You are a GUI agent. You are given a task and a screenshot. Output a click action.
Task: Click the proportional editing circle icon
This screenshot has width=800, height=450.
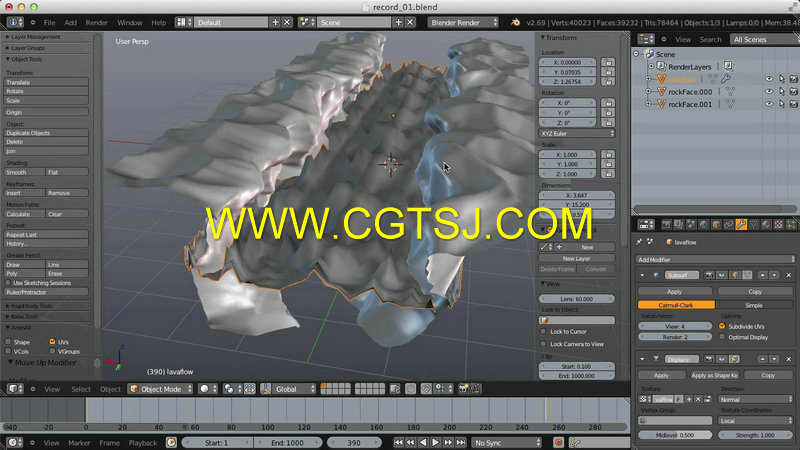pos(410,389)
